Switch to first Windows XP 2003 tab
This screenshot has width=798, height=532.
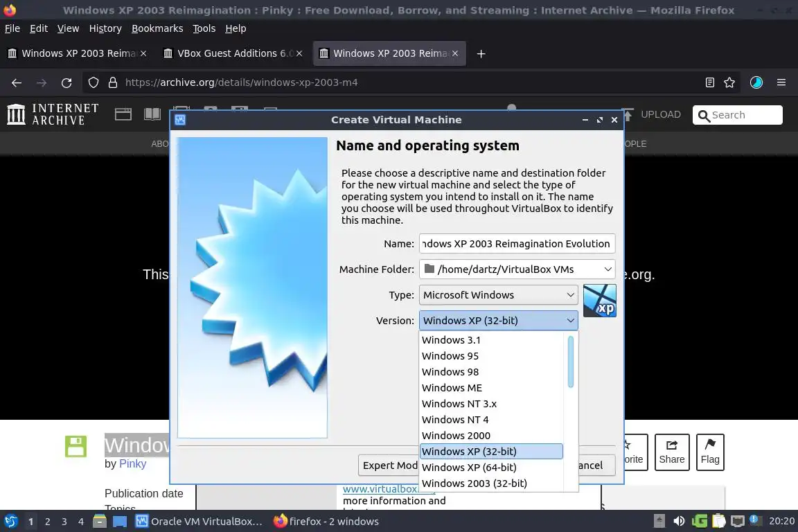tap(77, 53)
